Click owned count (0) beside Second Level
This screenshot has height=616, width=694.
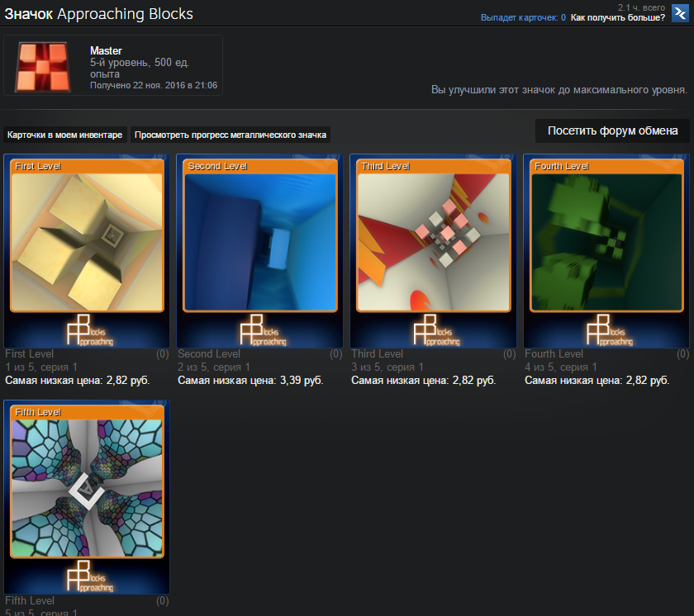tap(336, 353)
